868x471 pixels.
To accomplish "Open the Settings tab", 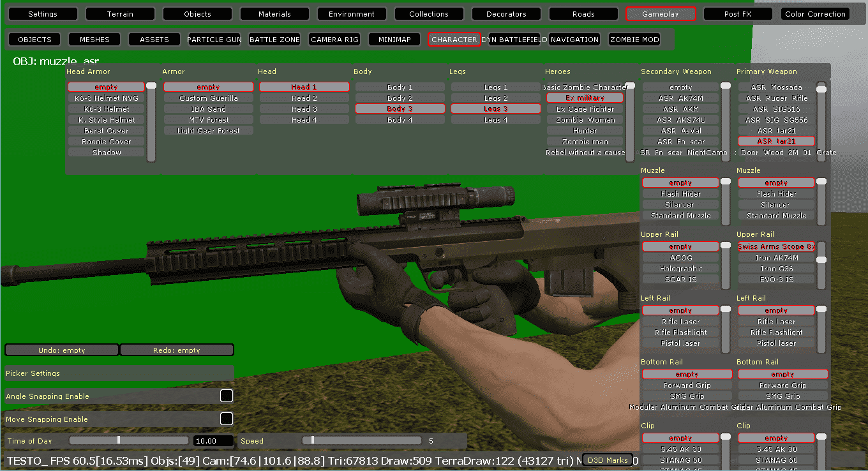I will 43,14.
